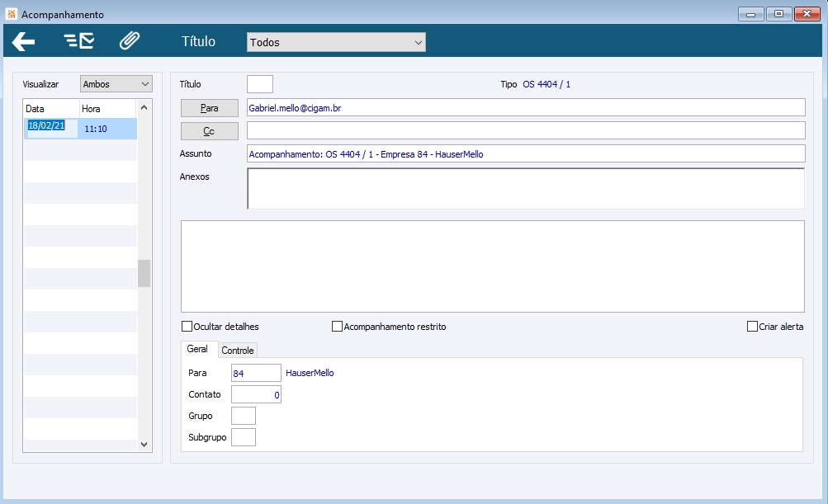Screen dimensions: 828x504
Task: Click the large message body text area
Action: click(x=493, y=266)
